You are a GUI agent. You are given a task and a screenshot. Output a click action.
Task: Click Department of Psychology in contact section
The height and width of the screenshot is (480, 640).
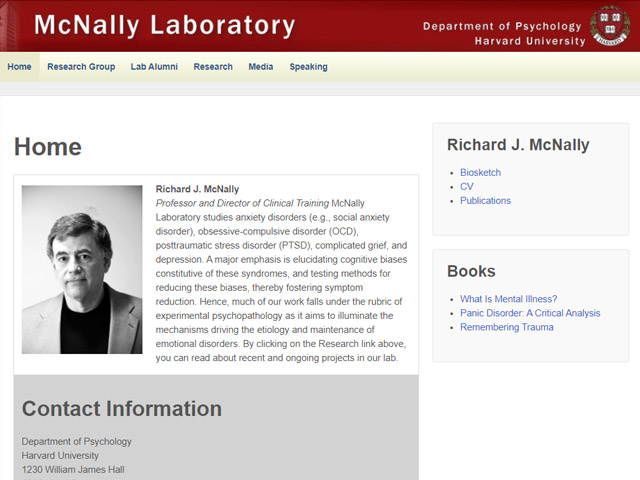77,442
